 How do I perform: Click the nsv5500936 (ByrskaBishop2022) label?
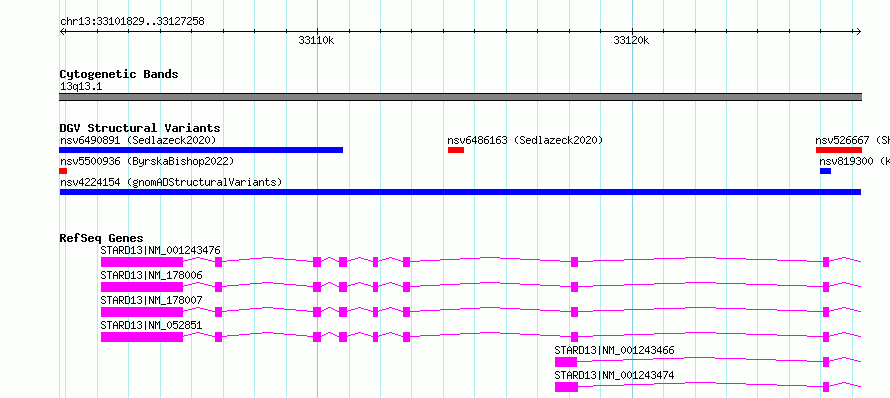coord(147,162)
